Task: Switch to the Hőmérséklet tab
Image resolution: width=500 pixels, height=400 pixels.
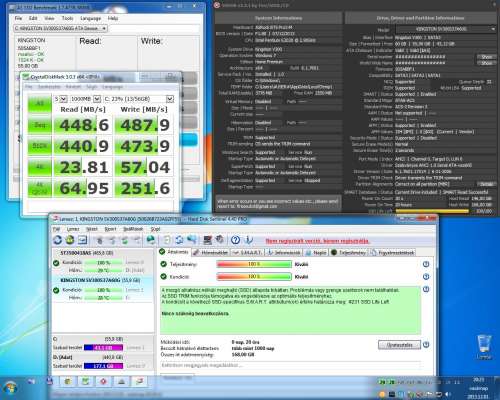Action: click(211, 253)
